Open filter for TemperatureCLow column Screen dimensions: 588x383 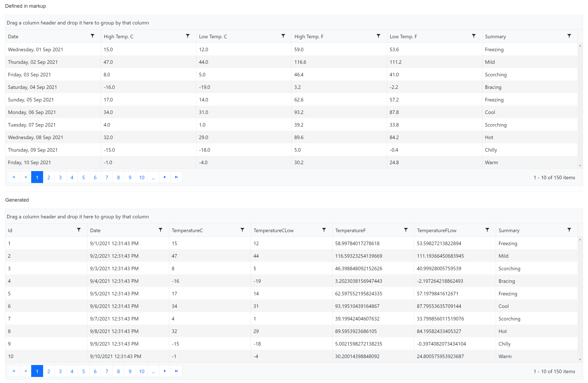pyautogui.click(x=324, y=230)
